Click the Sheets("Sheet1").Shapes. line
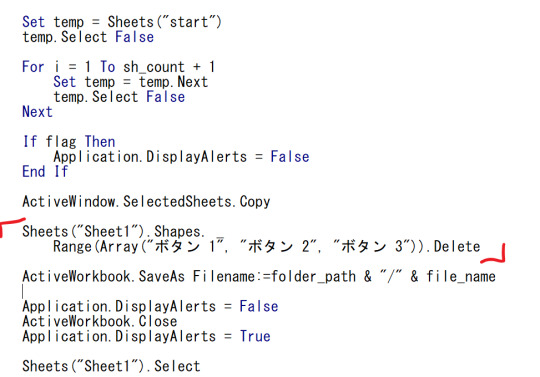540x377 pixels. pos(114,231)
